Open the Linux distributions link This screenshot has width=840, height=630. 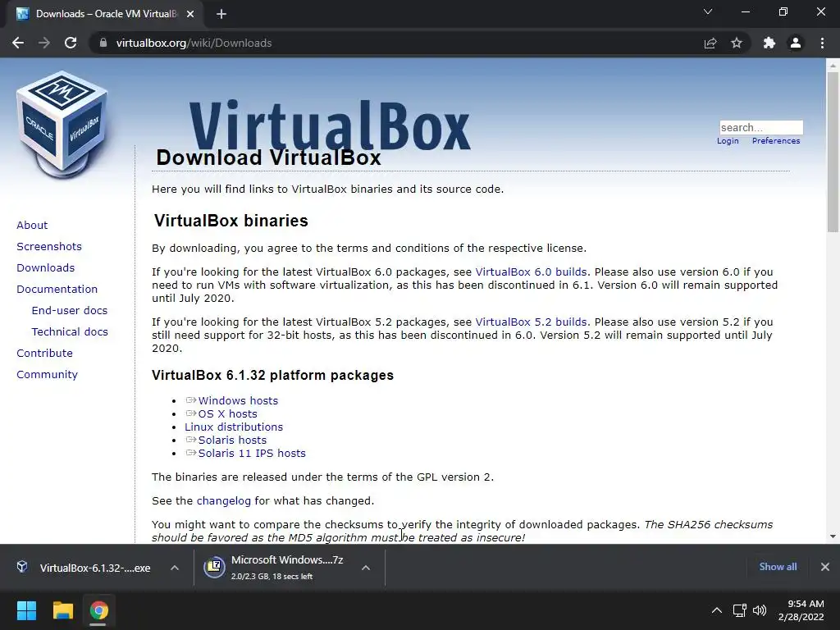pyautogui.click(x=234, y=427)
